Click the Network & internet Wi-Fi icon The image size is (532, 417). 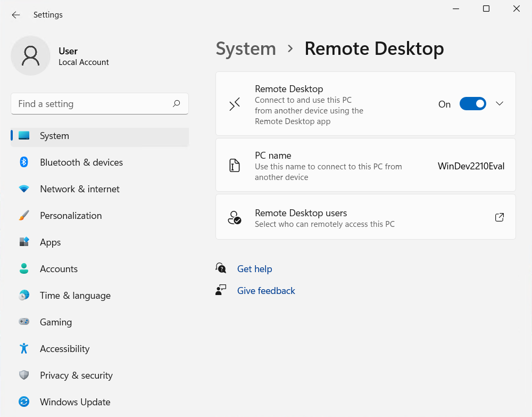[24, 189]
